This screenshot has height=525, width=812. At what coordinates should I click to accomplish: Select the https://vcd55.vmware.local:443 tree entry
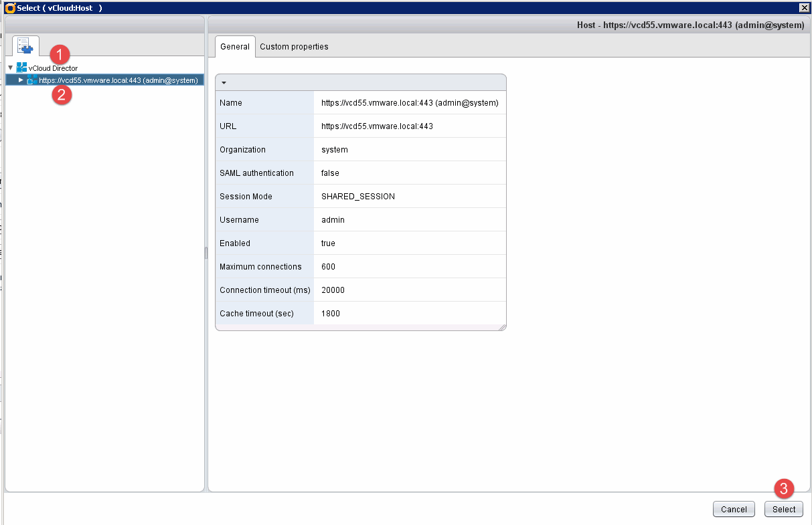coord(118,80)
